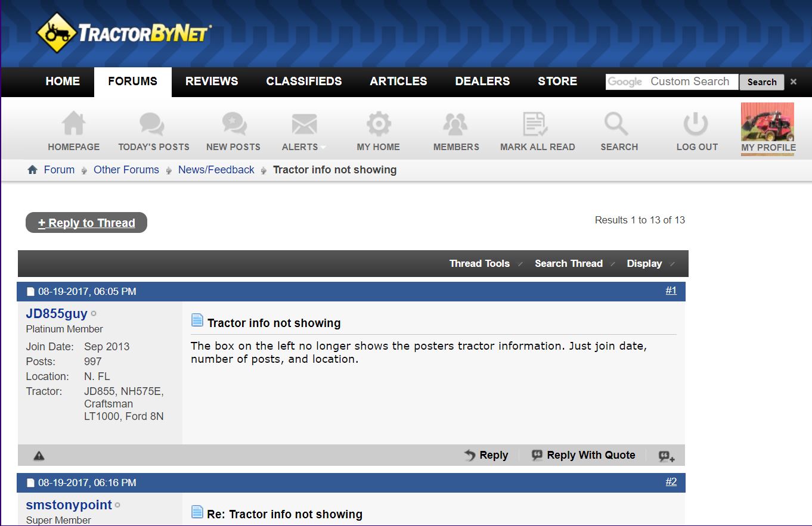812x526 pixels.
Task: Open the Members people icon
Action: [455, 125]
